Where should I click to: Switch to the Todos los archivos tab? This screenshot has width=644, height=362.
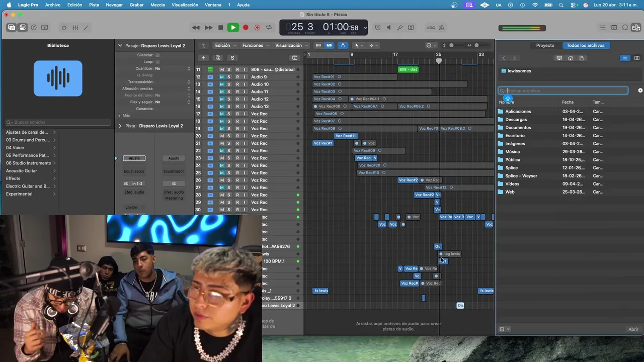[586, 45]
